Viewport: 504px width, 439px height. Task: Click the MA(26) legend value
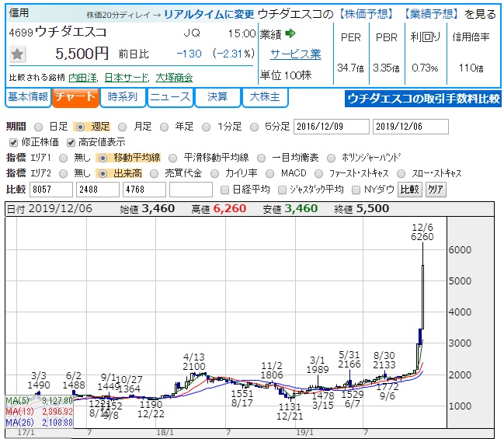pyautogui.click(x=57, y=422)
